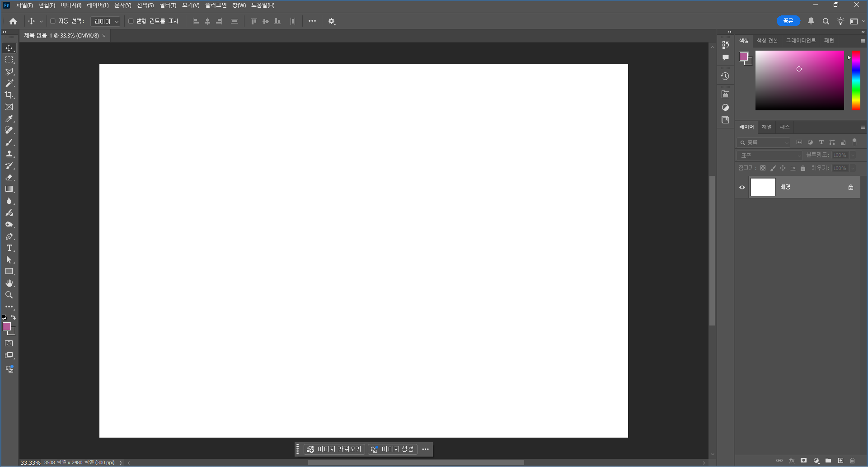Switch to the 색상 견본 tab
The width and height of the screenshot is (868, 467).
[767, 41]
